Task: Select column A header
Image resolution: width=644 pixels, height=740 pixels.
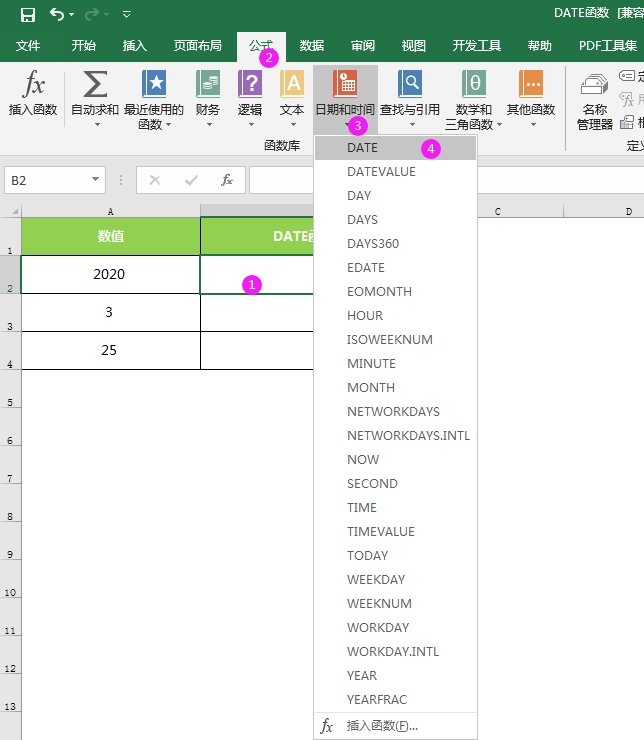Action: pyautogui.click(x=111, y=211)
